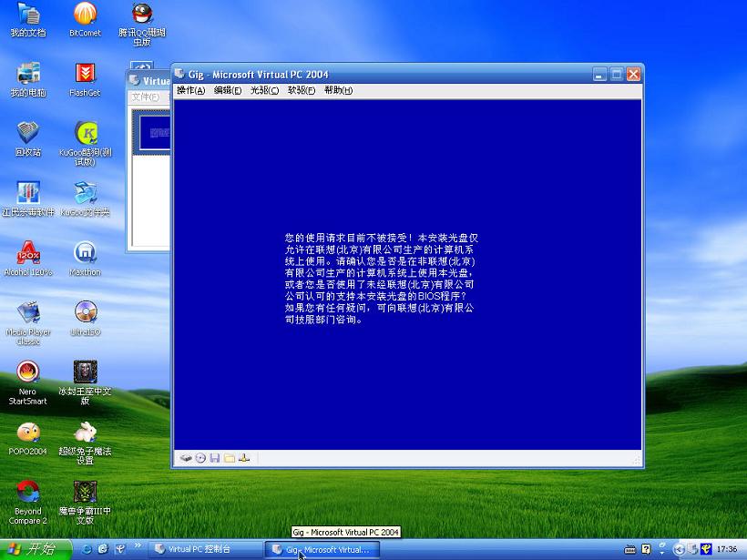This screenshot has width=747, height=560.
Task: Select the POPO2004 desktop icon
Action: [x=28, y=438]
